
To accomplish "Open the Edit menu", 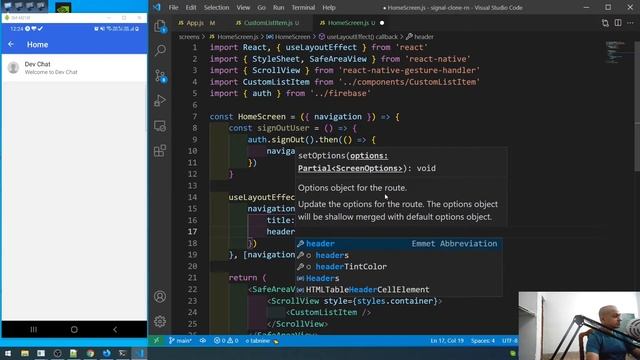I will point(191,7).
